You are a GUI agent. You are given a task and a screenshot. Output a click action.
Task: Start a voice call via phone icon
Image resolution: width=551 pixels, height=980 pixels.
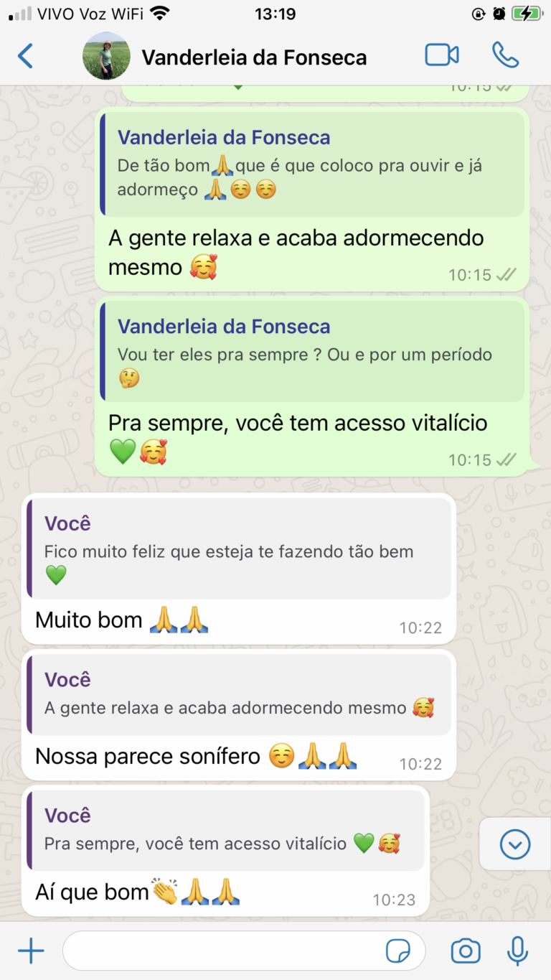coord(505,55)
